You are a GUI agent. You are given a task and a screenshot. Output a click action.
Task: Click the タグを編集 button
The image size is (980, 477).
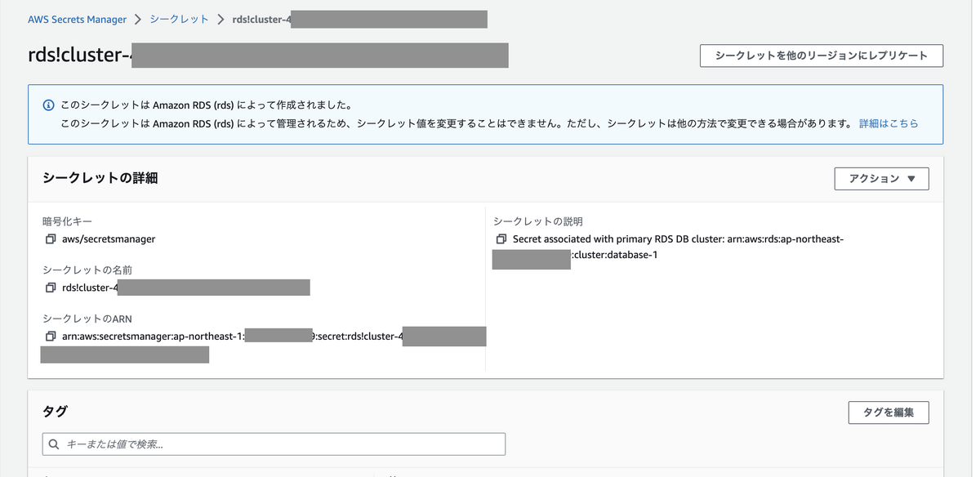pos(889,412)
